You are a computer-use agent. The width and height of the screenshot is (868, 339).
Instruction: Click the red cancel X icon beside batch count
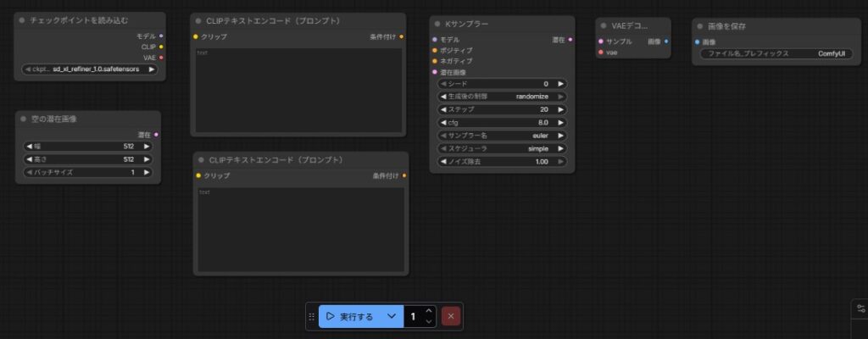451,316
